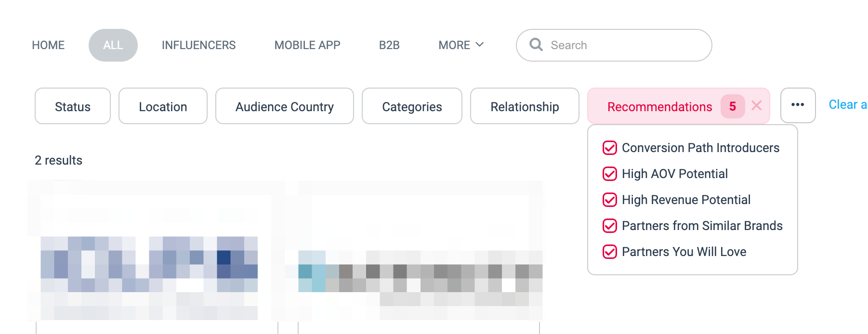Toggle High Revenue Potential checkbox
The width and height of the screenshot is (868, 334).
(x=610, y=200)
